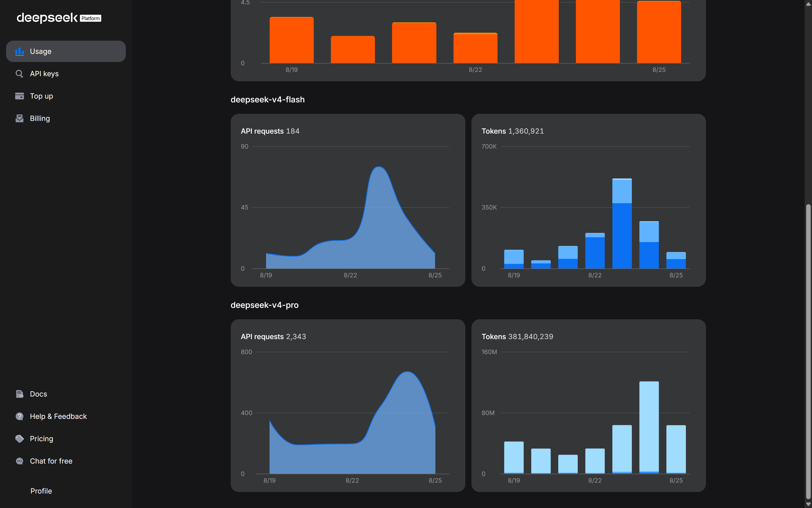Open the Usage menu item
Image resolution: width=812 pixels, height=508 pixels.
66,51
